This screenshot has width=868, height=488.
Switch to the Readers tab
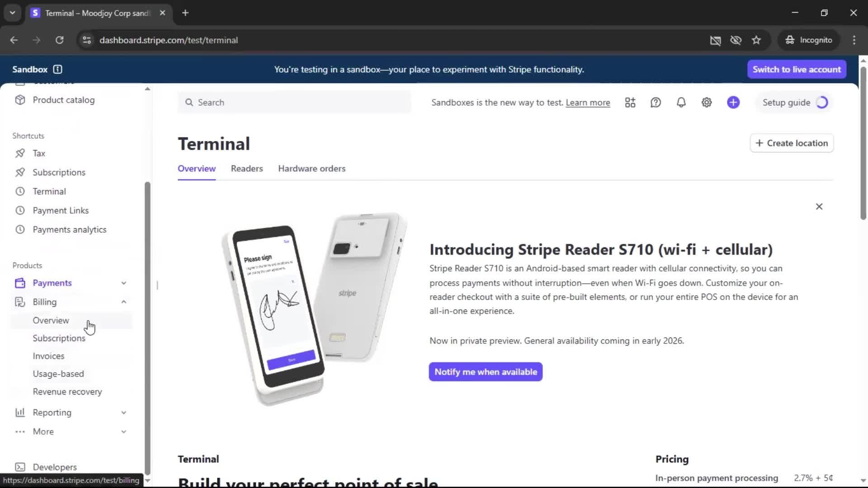[247, 169]
